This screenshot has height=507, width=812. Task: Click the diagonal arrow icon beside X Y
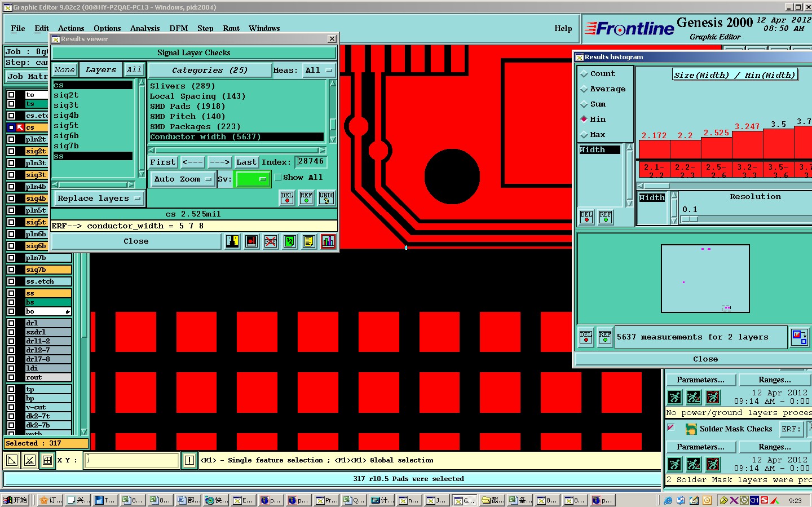click(11, 461)
